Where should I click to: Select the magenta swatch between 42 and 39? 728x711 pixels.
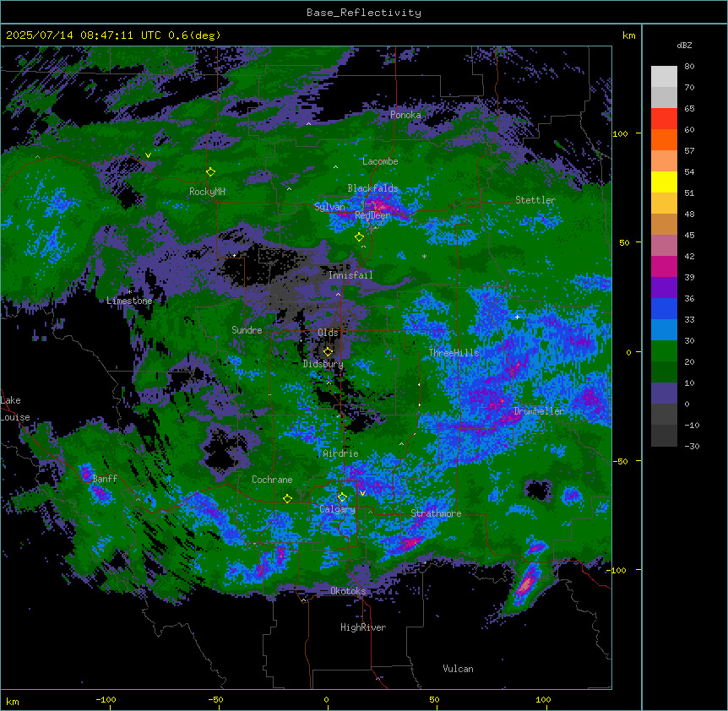click(x=664, y=267)
